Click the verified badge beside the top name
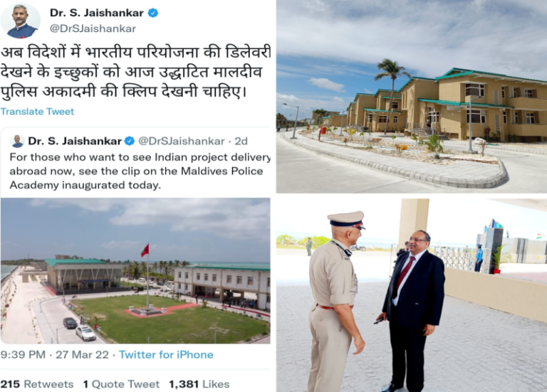Viewport: 547px width, 392px height. (x=153, y=13)
